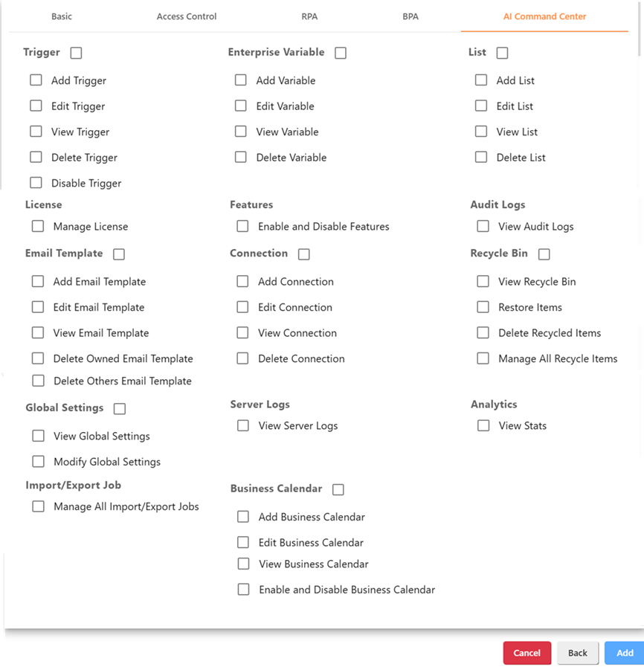The width and height of the screenshot is (644, 667).
Task: Toggle the Manage License checkbox
Action: [38, 226]
